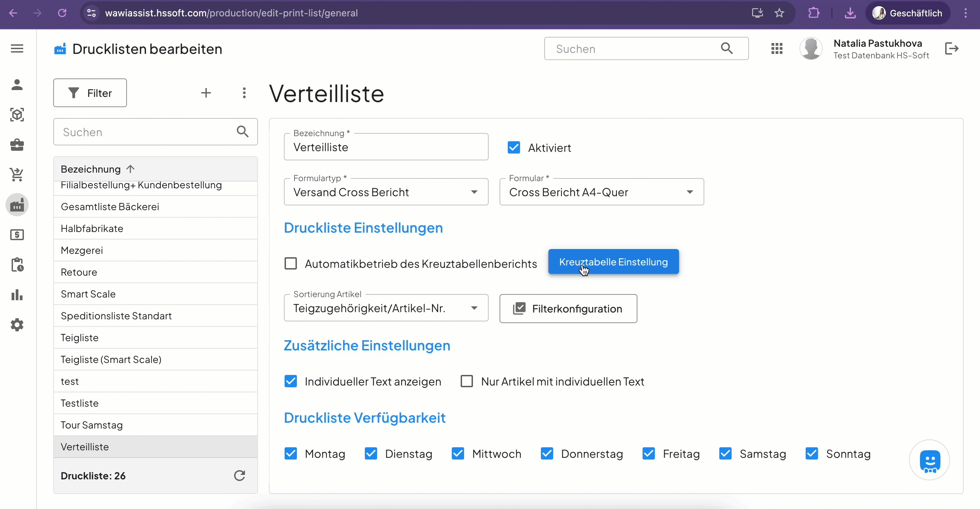Select Teigliste in the list
Viewport: 980px width, 509px height.
(80, 338)
